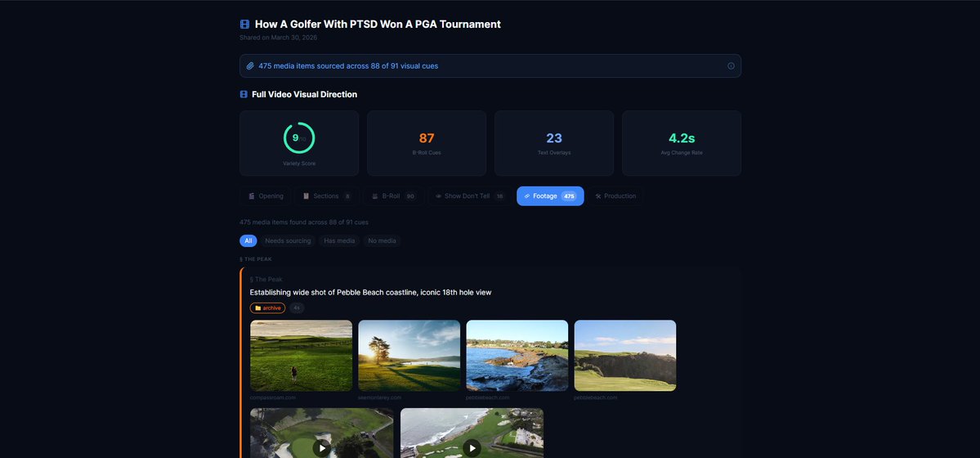Click the info icon in the media banner

pyautogui.click(x=731, y=65)
